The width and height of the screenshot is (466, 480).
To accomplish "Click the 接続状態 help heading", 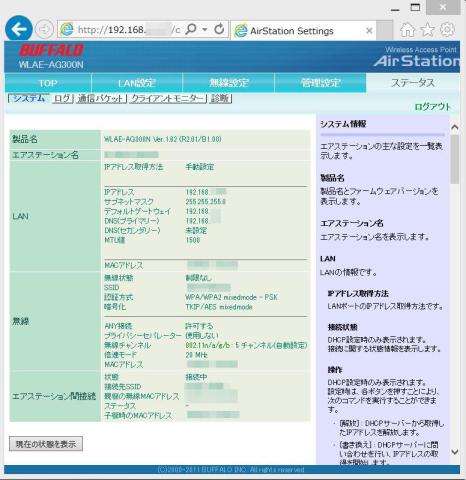I will tap(342, 327).
